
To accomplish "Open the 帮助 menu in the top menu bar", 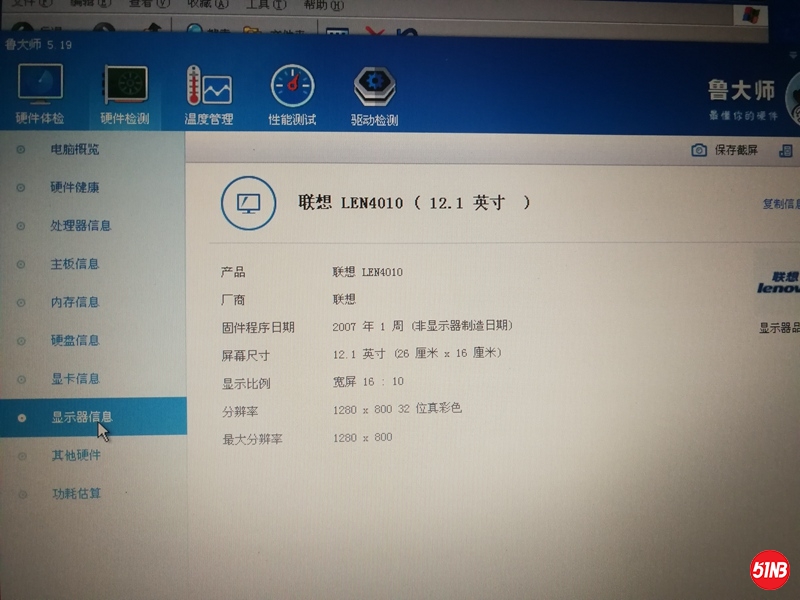I will [x=315, y=5].
